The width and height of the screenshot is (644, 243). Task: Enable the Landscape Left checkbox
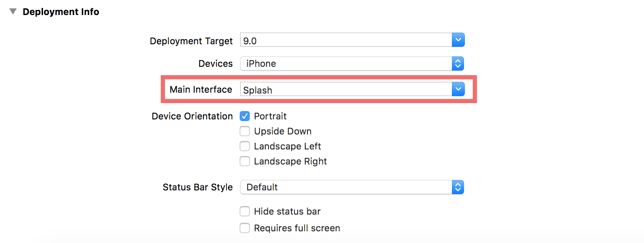[x=245, y=146]
